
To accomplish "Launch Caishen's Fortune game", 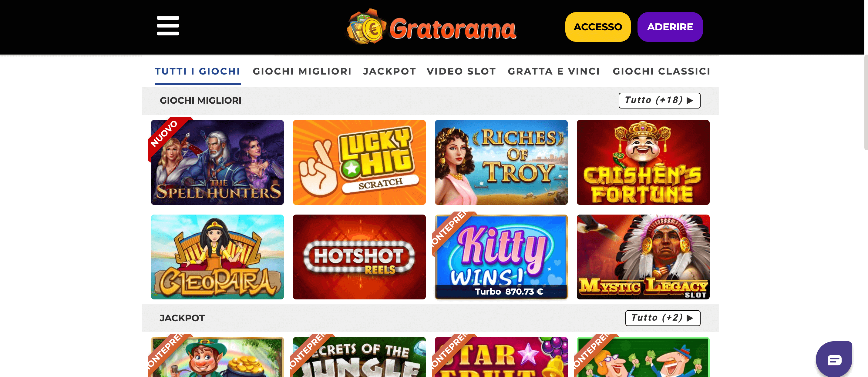I will pos(643,162).
